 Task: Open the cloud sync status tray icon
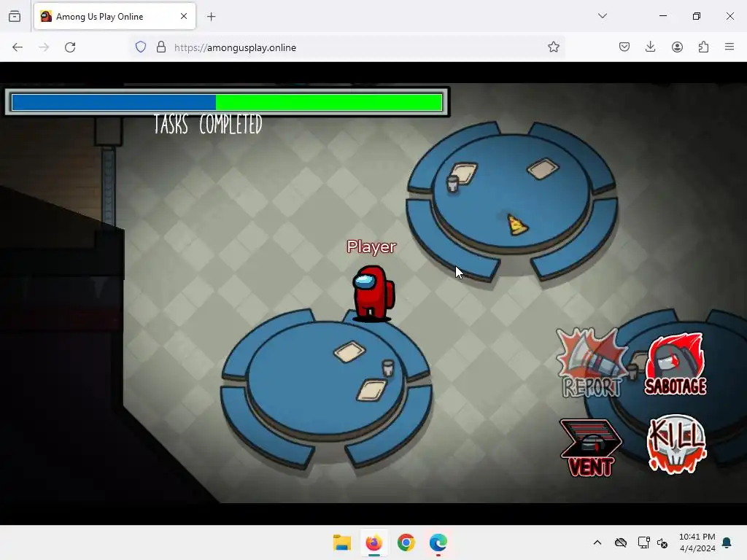(620, 542)
